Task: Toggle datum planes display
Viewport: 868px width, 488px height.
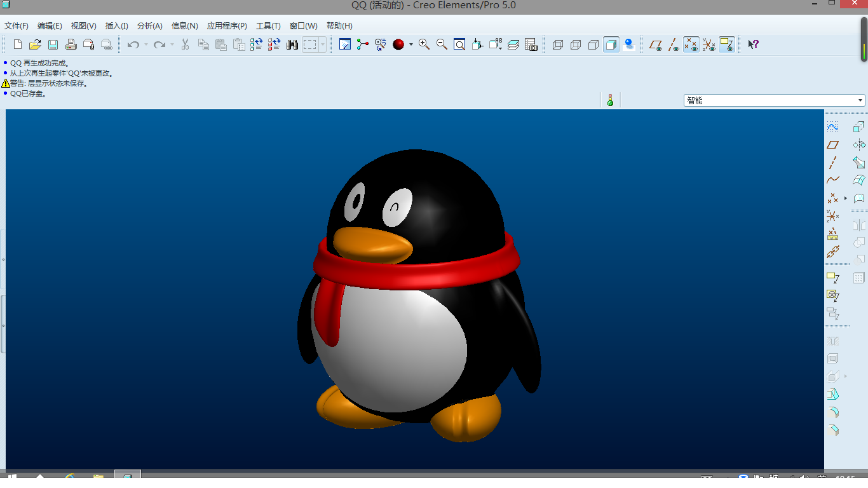Action: click(656, 44)
